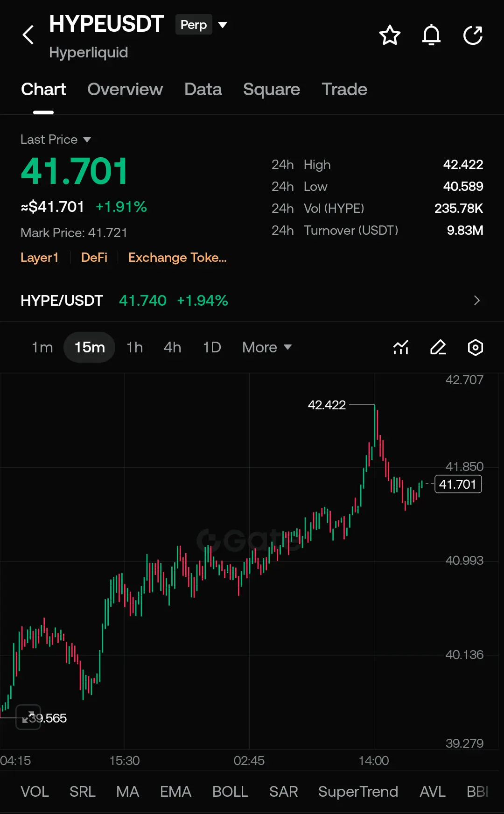
Task: Toggle the MA indicator
Action: (128, 792)
